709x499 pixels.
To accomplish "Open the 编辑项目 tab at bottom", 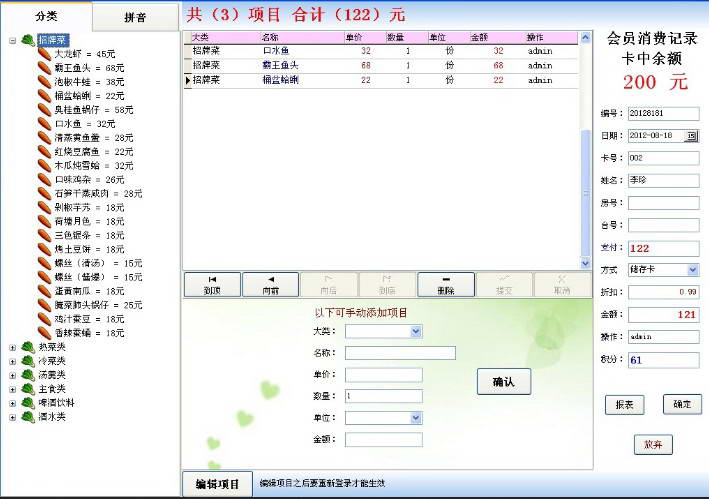I will point(217,485).
